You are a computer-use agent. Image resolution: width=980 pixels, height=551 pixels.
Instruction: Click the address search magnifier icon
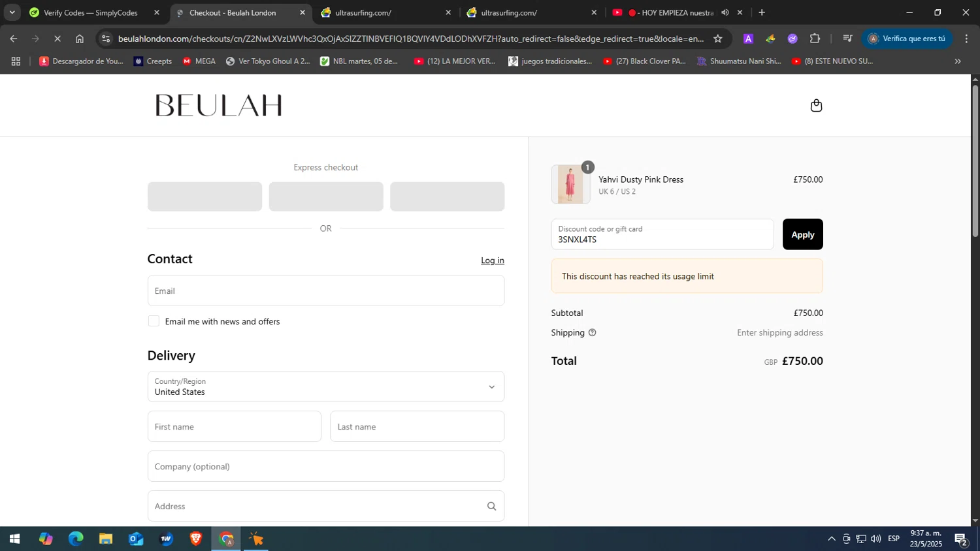491,506
